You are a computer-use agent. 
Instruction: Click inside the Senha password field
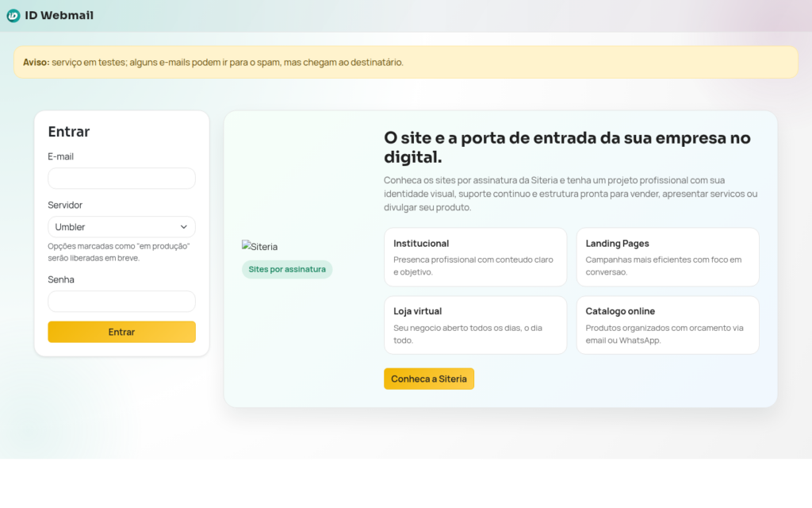[121, 301]
